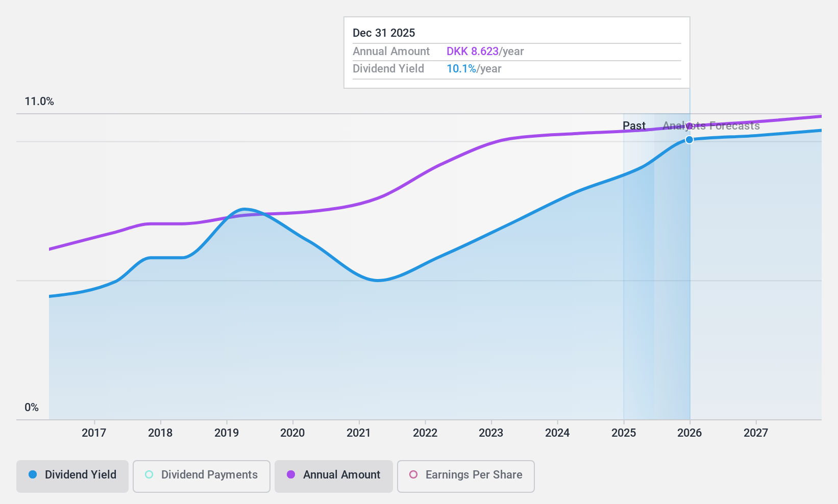Click the 2025 x-axis label
Viewport: 838px width, 504px height.
tap(624, 433)
